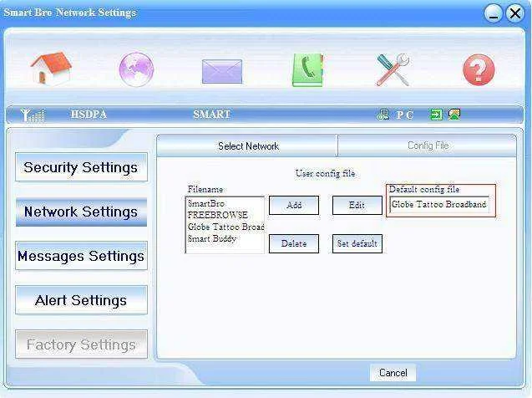Click the Add config file button
This screenshot has width=532, height=398.
coord(294,205)
